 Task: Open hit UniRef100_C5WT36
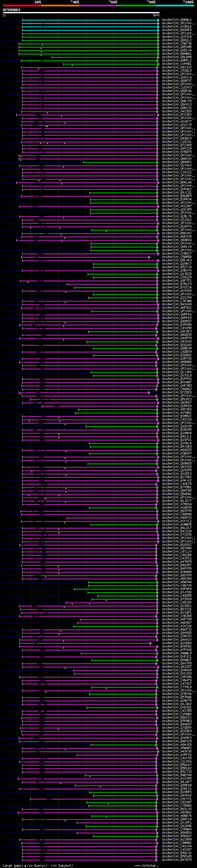coord(177,43)
